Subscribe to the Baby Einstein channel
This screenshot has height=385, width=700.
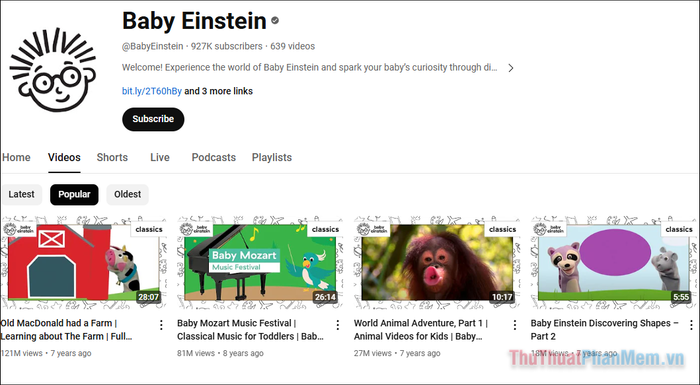click(153, 119)
